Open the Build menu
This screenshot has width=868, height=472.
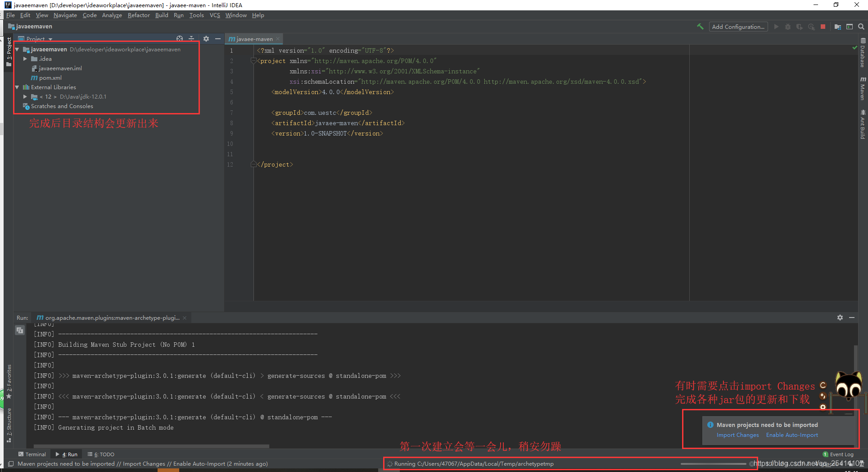pos(162,15)
